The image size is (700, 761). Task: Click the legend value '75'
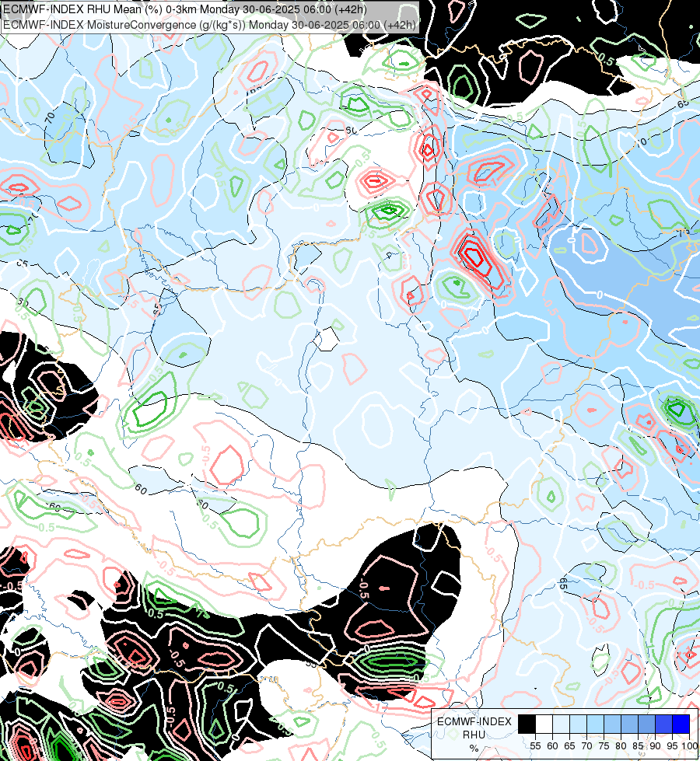tap(604, 746)
